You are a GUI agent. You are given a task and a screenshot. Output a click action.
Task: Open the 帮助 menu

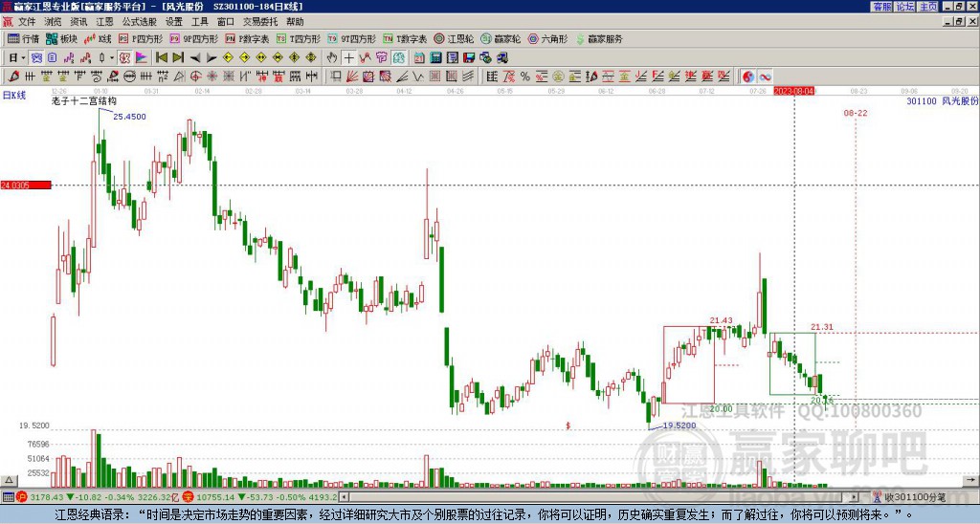[x=295, y=22]
